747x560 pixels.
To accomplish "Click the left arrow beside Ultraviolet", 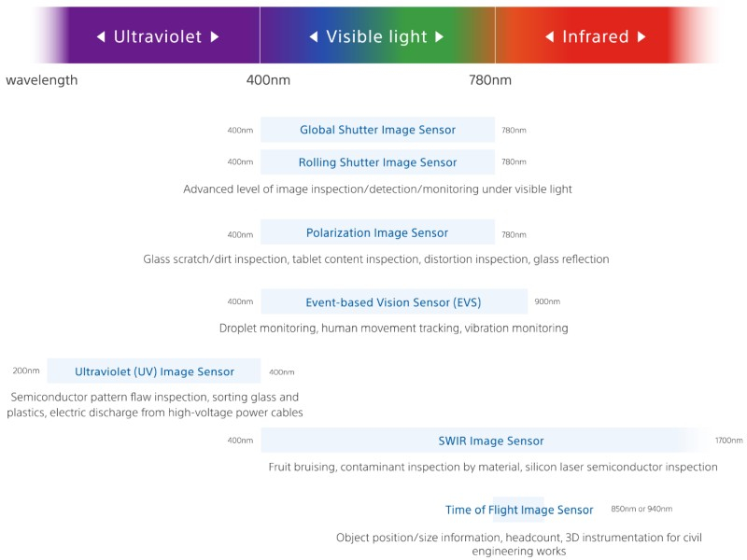I will [x=101, y=36].
